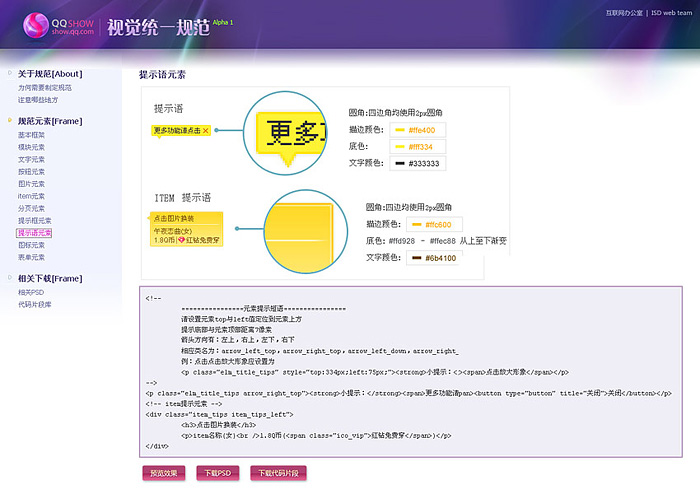Click the red diamond VIP icon

(x=181, y=240)
